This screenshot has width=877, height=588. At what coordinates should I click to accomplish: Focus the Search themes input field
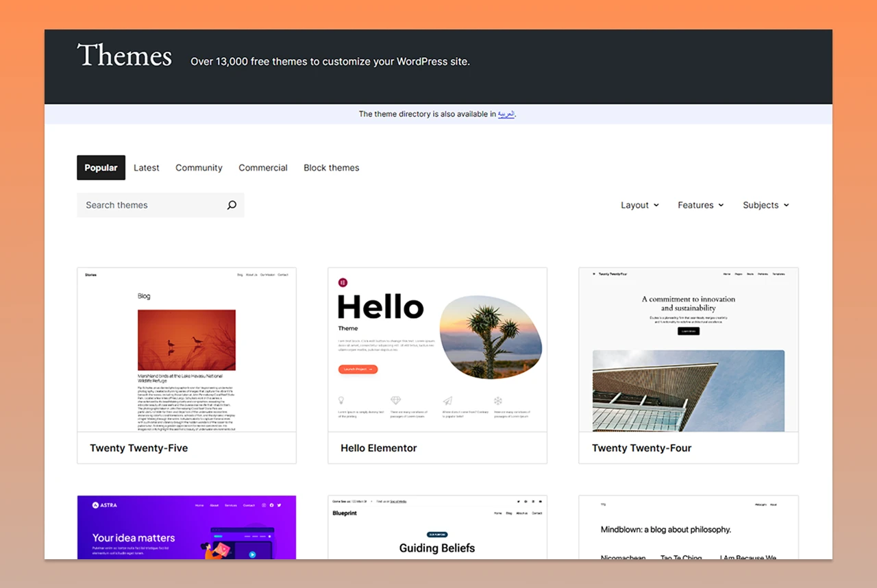coord(160,205)
